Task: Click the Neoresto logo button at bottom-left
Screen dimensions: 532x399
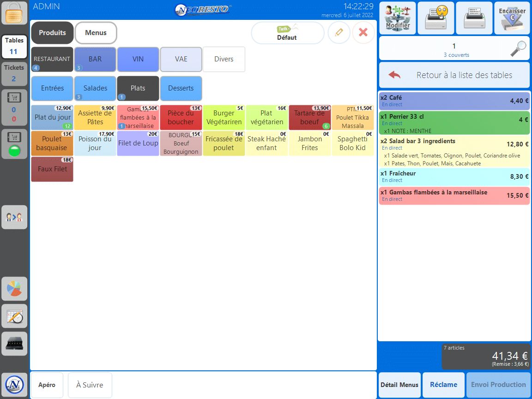Action: pyautogui.click(x=14, y=385)
